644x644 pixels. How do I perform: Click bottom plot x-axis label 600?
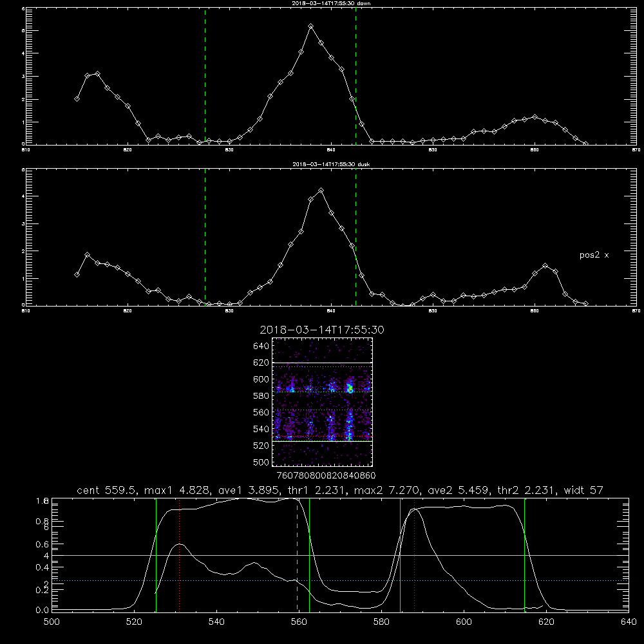pos(464,622)
